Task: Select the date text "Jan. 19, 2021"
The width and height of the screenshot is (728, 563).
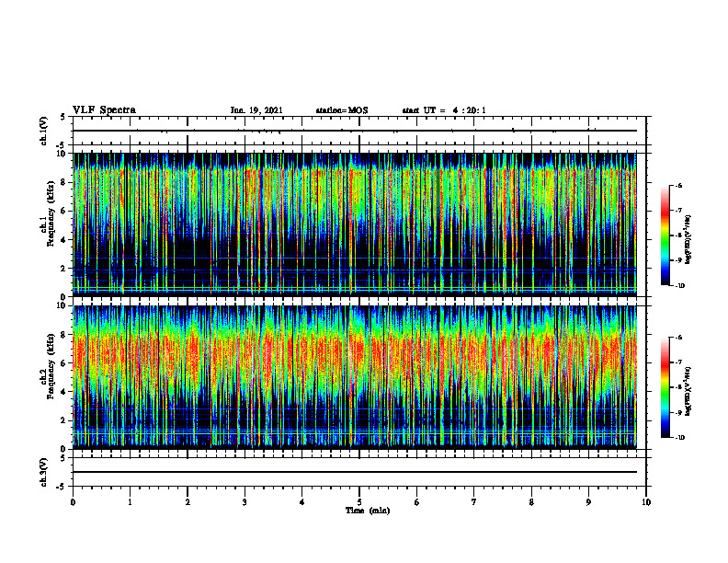Action: pos(256,110)
